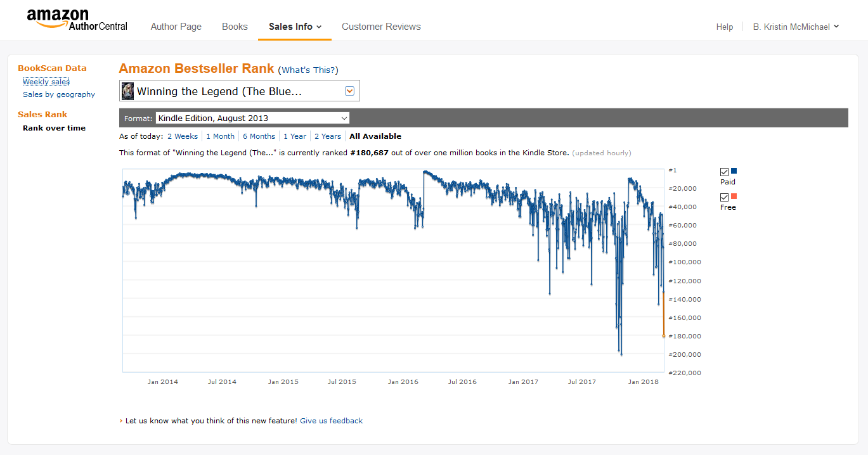
Task: Click the Sales Rank sidebar heading
Action: [42, 114]
